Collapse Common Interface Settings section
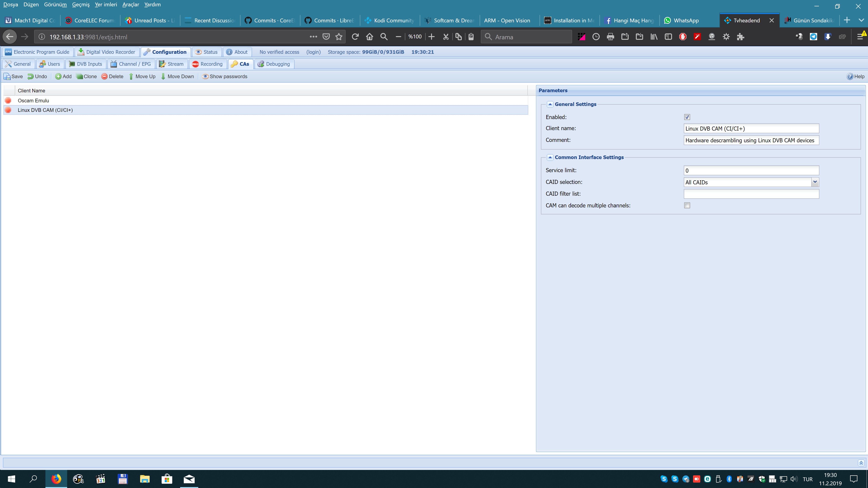 550,157
